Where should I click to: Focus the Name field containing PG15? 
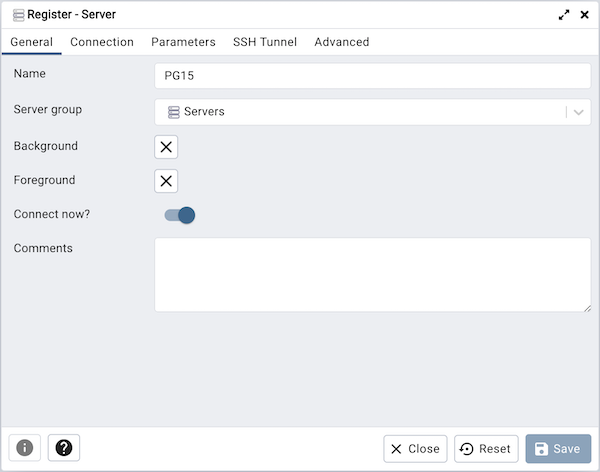373,76
